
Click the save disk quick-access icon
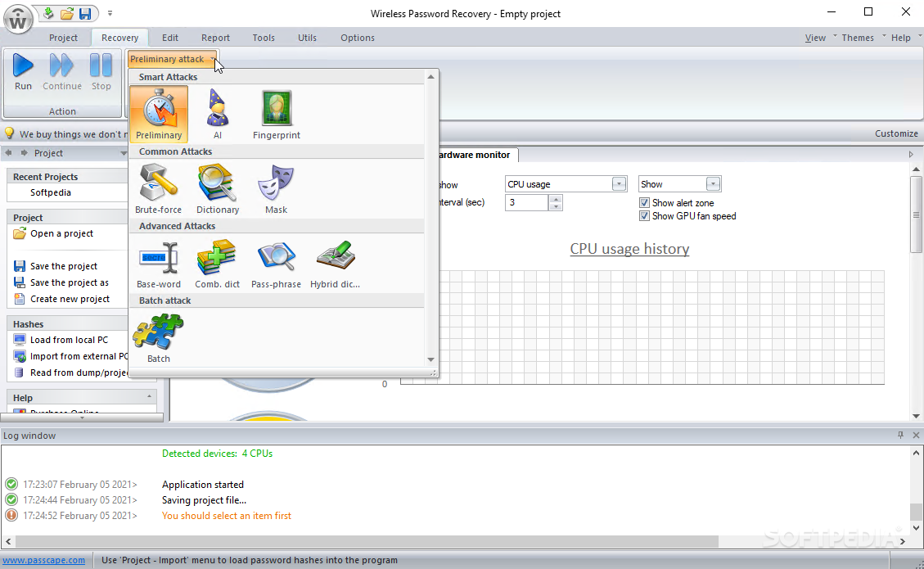[85, 13]
